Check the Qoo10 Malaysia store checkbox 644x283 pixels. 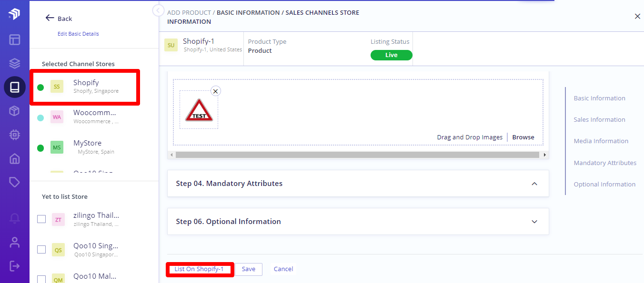click(41, 279)
